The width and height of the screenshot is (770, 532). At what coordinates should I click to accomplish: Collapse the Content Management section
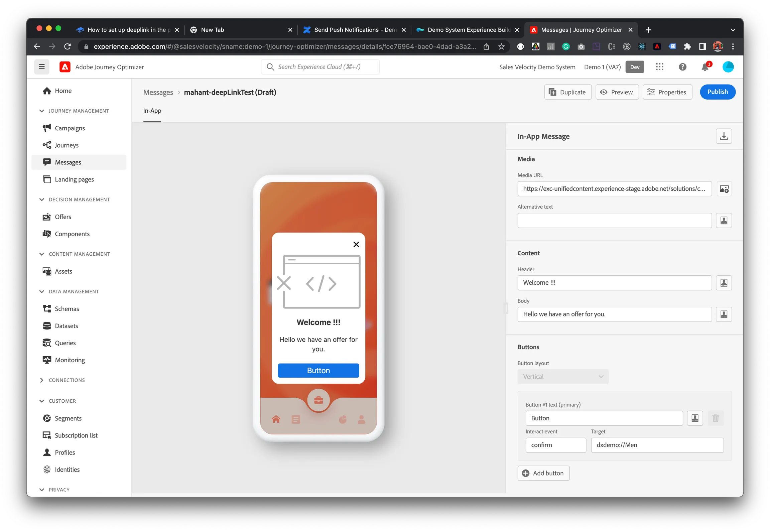(41, 254)
